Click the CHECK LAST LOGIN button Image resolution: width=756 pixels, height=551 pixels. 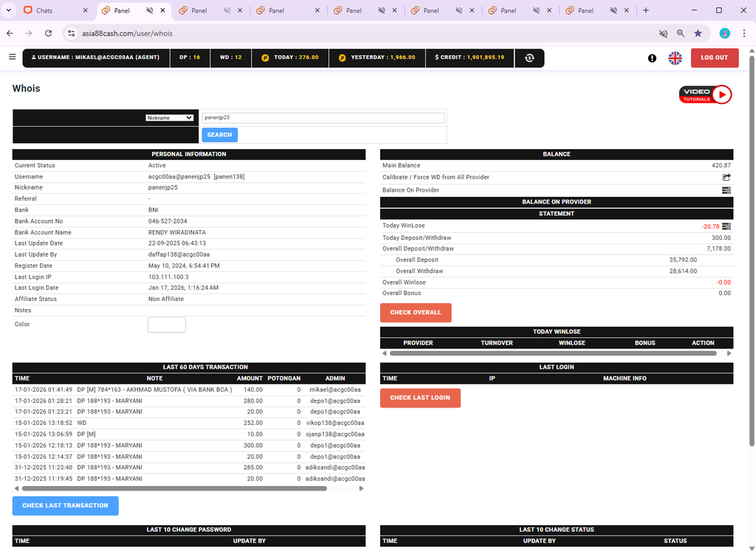[x=420, y=398]
